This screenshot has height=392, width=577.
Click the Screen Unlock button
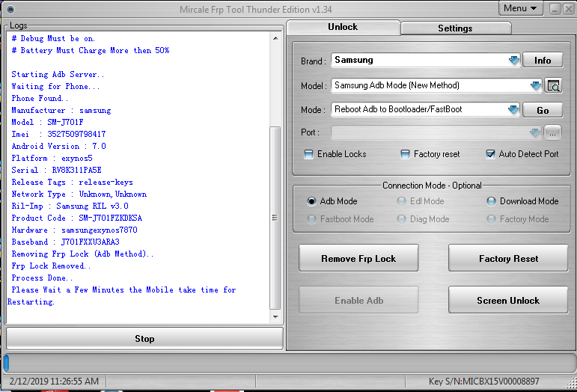pos(508,301)
